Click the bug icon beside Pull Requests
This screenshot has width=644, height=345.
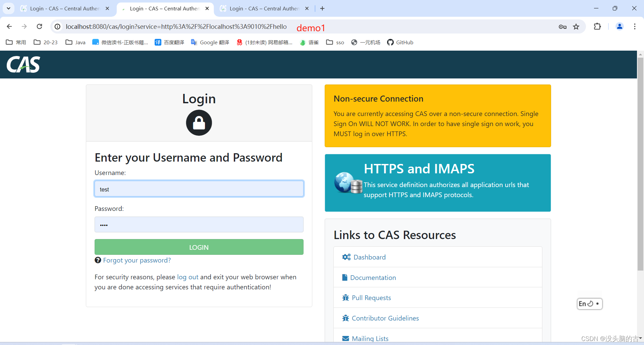click(x=345, y=298)
